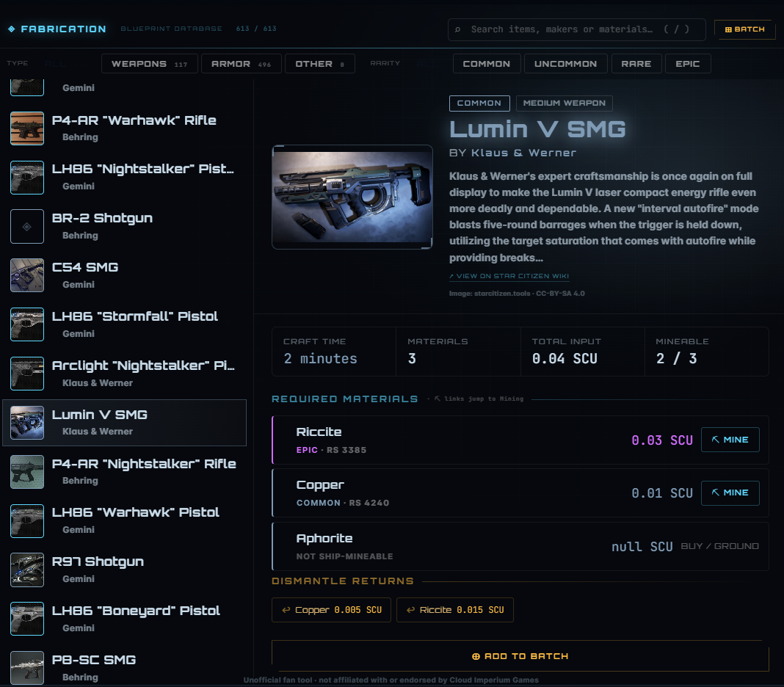Image resolution: width=784 pixels, height=687 pixels.
Task: Select LH86 "Boneyard" Pistol entry
Action: pos(125,619)
